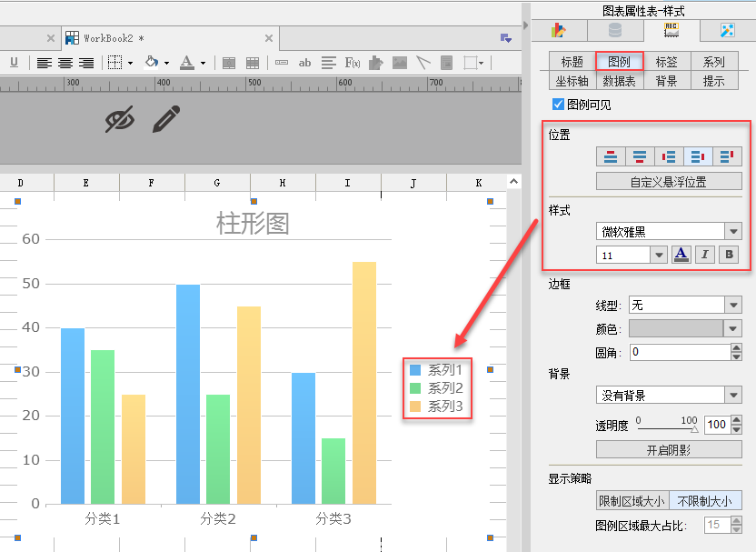Switch to the 标签 style tab
The height and width of the screenshot is (552, 756).
(666, 62)
